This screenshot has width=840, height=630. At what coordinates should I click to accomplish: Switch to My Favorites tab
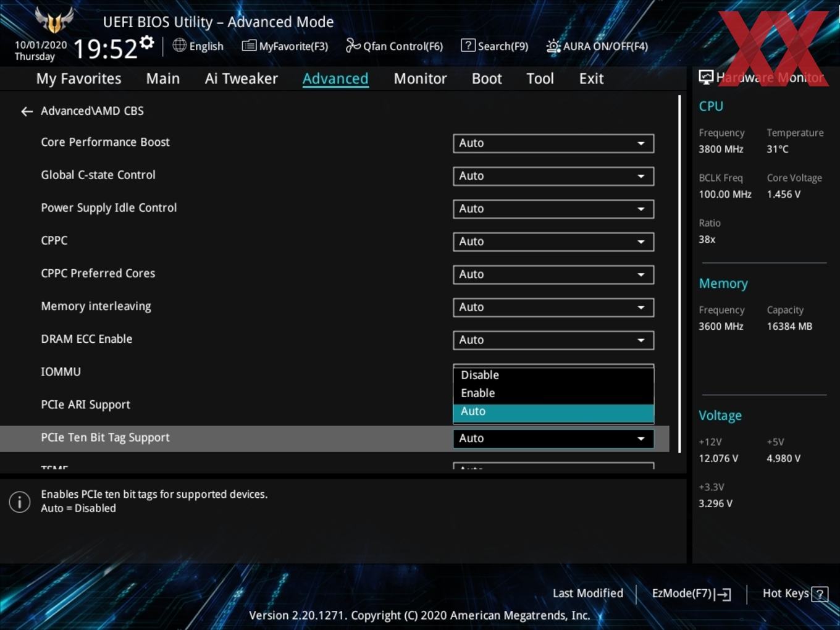point(78,78)
